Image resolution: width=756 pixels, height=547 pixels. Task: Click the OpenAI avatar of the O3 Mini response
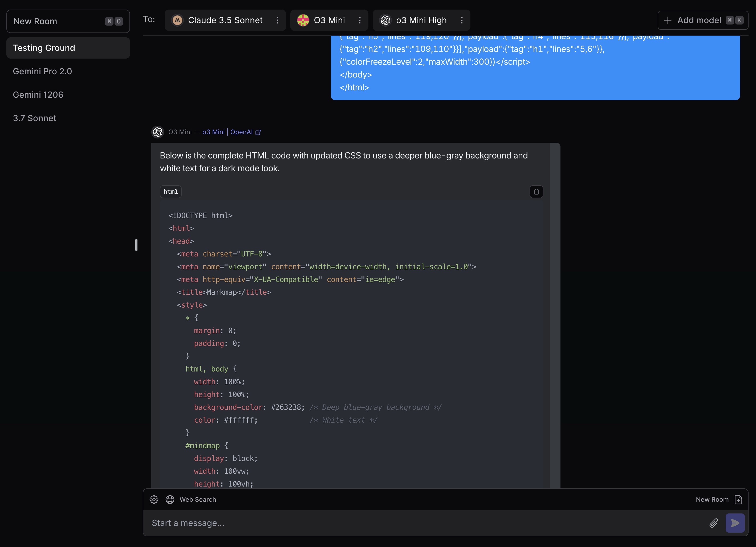click(x=158, y=132)
